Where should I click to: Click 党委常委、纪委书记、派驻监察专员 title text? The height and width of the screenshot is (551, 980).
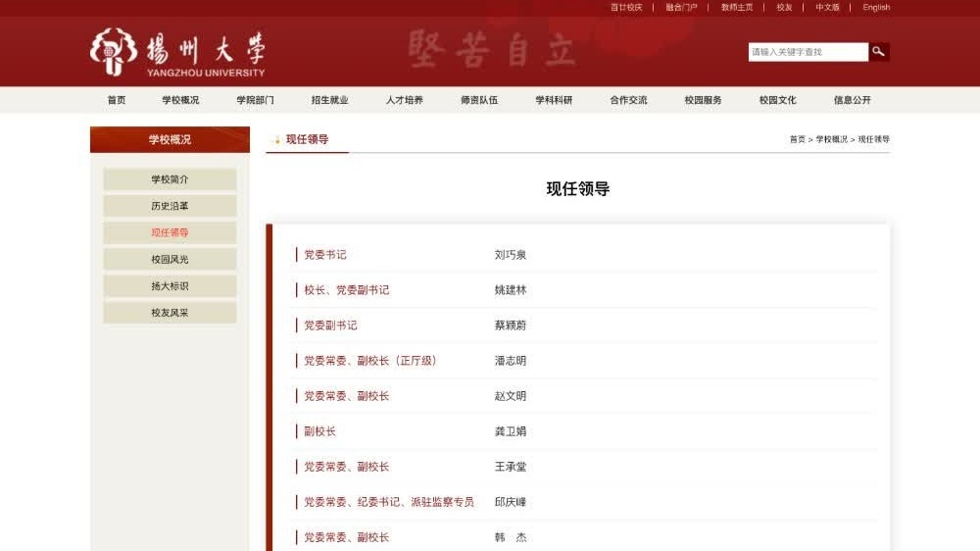coord(389,502)
